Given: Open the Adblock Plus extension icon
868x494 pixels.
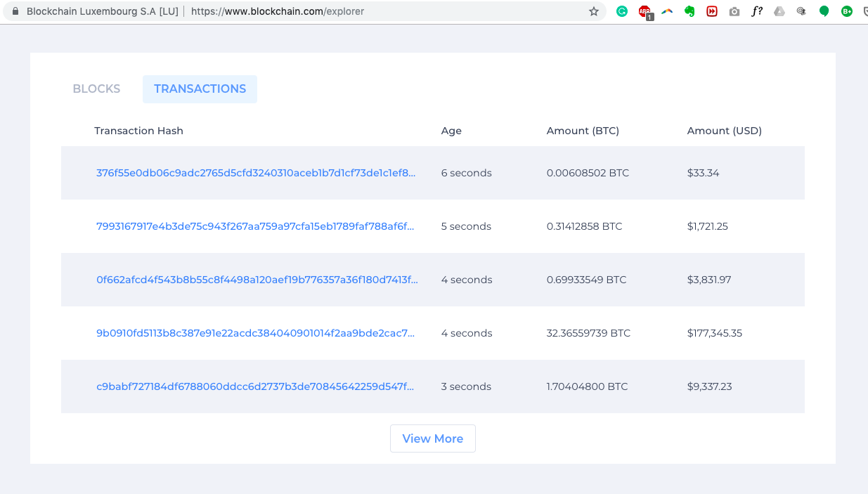Looking at the screenshot, I should click(x=645, y=12).
